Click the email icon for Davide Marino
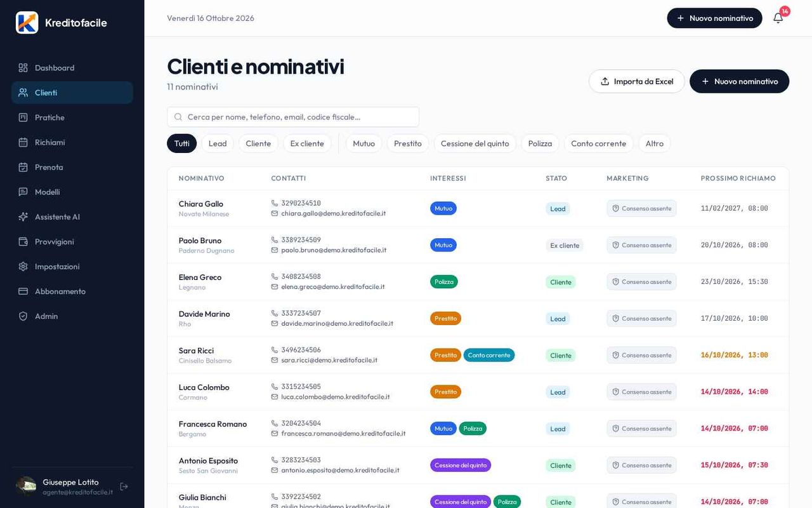The height and width of the screenshot is (508, 812). coord(275,323)
